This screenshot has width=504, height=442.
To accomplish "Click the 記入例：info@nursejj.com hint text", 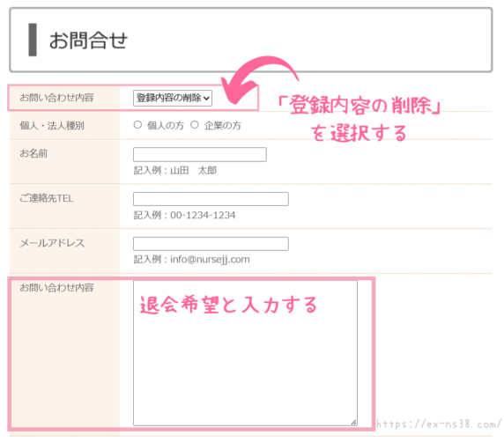I will point(191,259).
